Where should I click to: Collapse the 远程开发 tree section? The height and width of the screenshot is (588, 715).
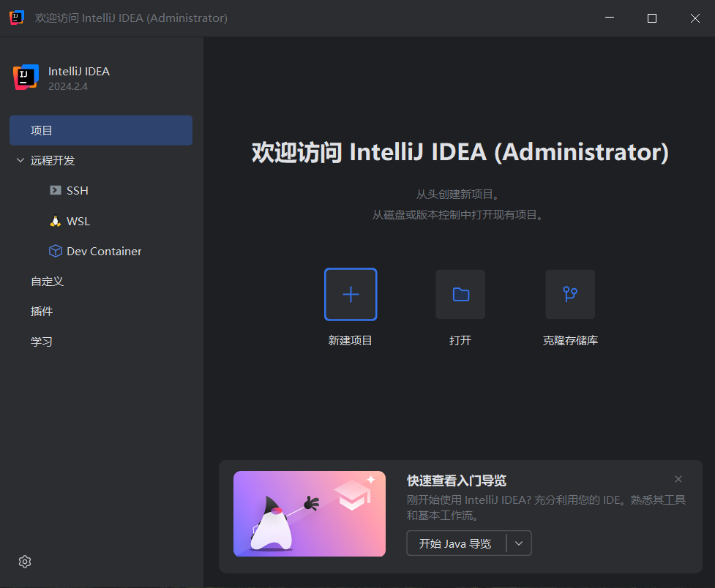click(20, 160)
